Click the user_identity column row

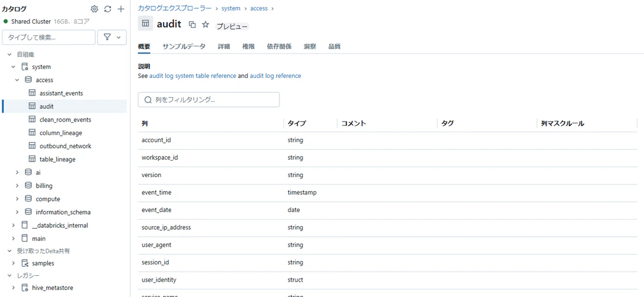[388, 280]
